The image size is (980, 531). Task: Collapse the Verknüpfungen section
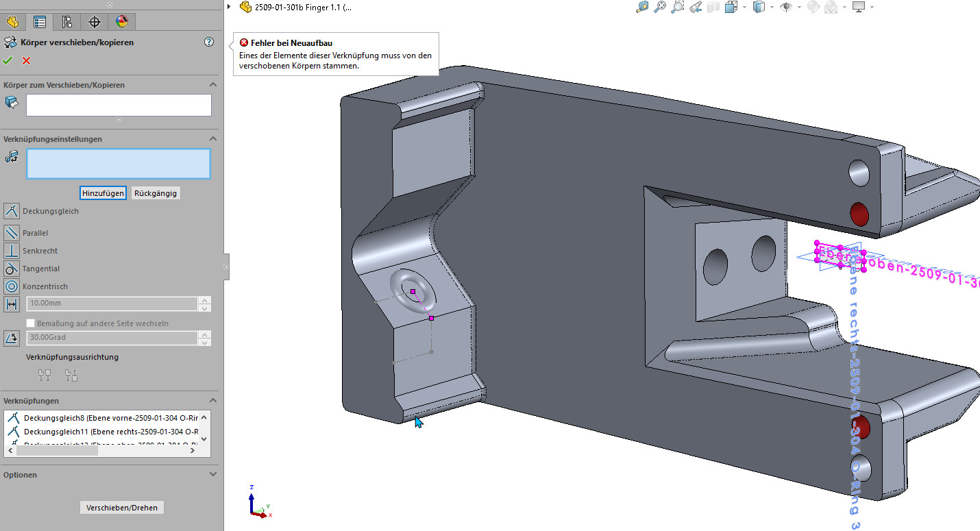point(212,401)
